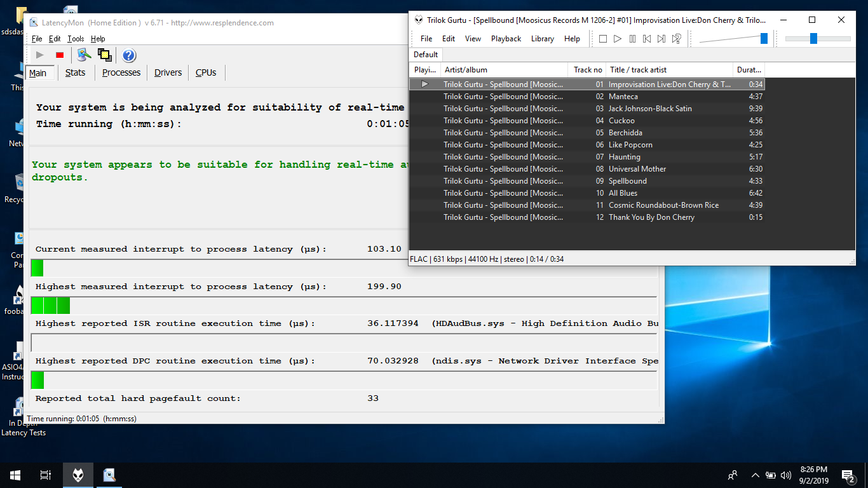The width and height of the screenshot is (868, 488).
Task: Open the People icon in the system tray
Action: pyautogui.click(x=733, y=475)
